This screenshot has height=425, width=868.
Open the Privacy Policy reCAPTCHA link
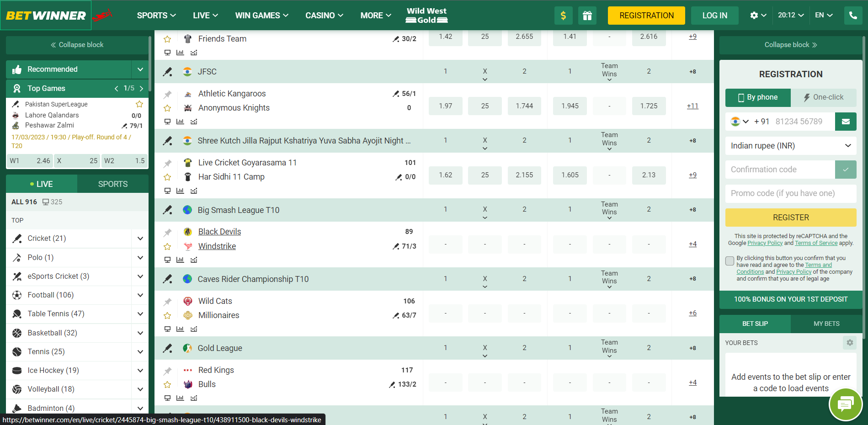765,243
